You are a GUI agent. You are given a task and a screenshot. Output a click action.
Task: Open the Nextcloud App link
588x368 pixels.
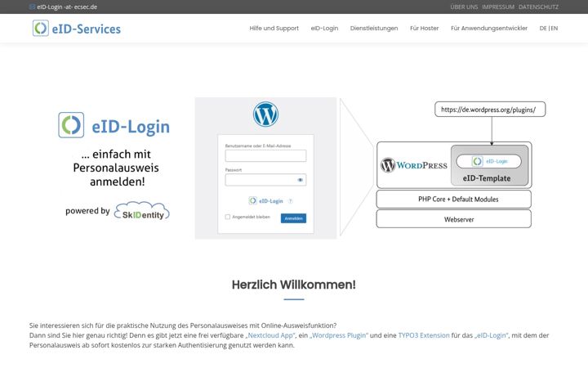pyautogui.click(x=271, y=335)
